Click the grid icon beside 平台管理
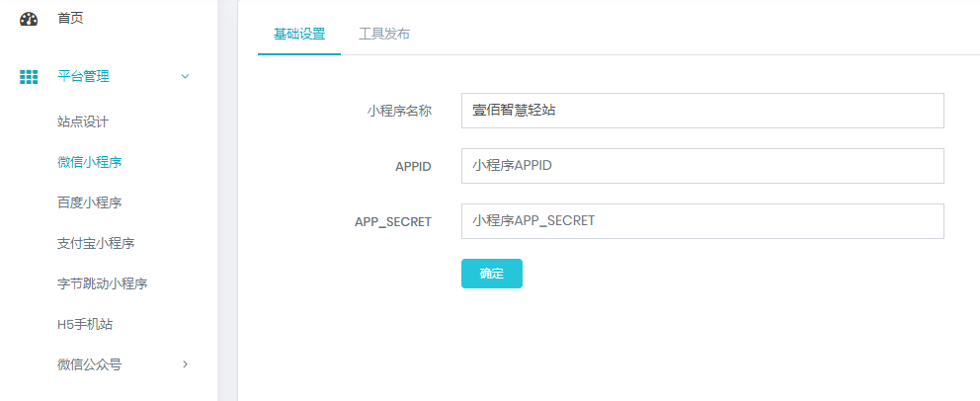980x401 pixels. (x=29, y=77)
